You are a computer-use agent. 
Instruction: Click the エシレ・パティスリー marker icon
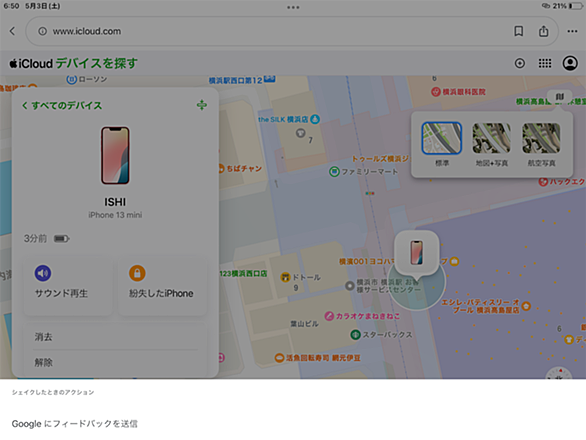[526, 306]
